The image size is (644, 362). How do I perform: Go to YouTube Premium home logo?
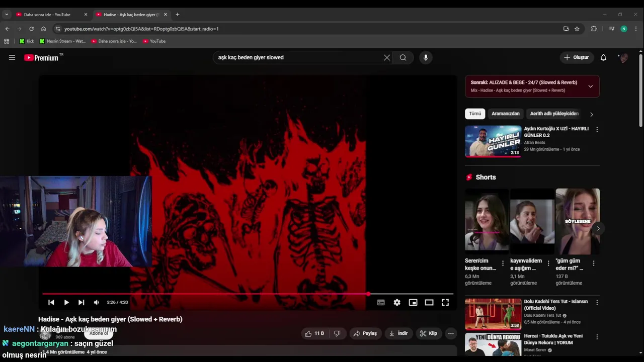42,57
